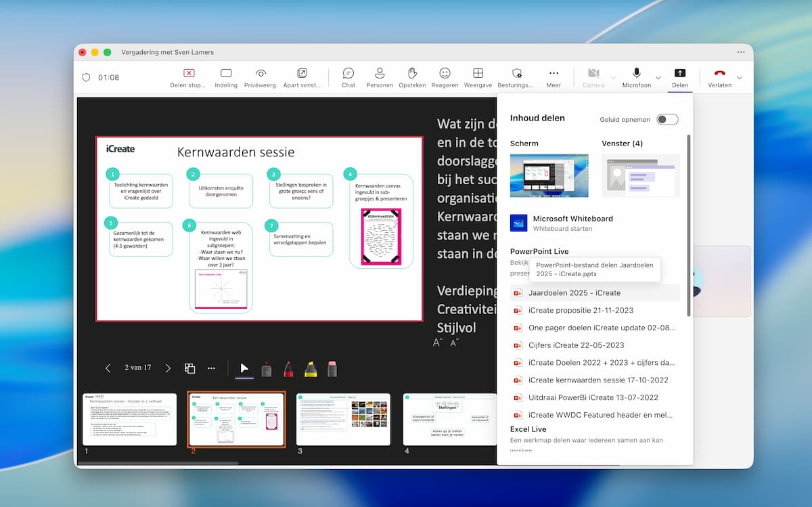Screen dimensions: 812x507
Task: Enable the cursor pointer tool
Action: click(244, 369)
